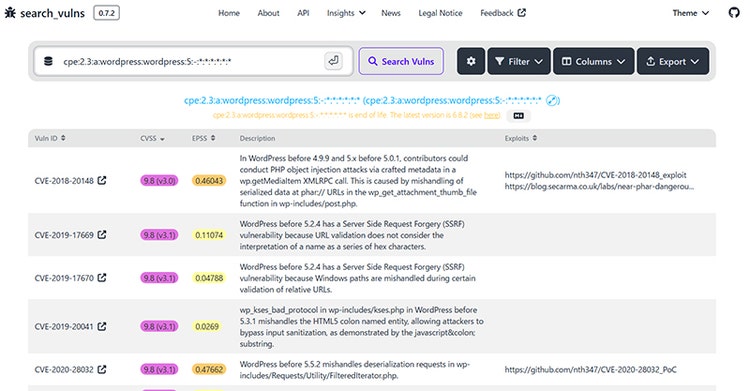Viewport: 750px width, 391px height.
Task: Click the 9.8 (v3.1) CVSS badge for CVE-2019-17669
Action: (x=159, y=235)
